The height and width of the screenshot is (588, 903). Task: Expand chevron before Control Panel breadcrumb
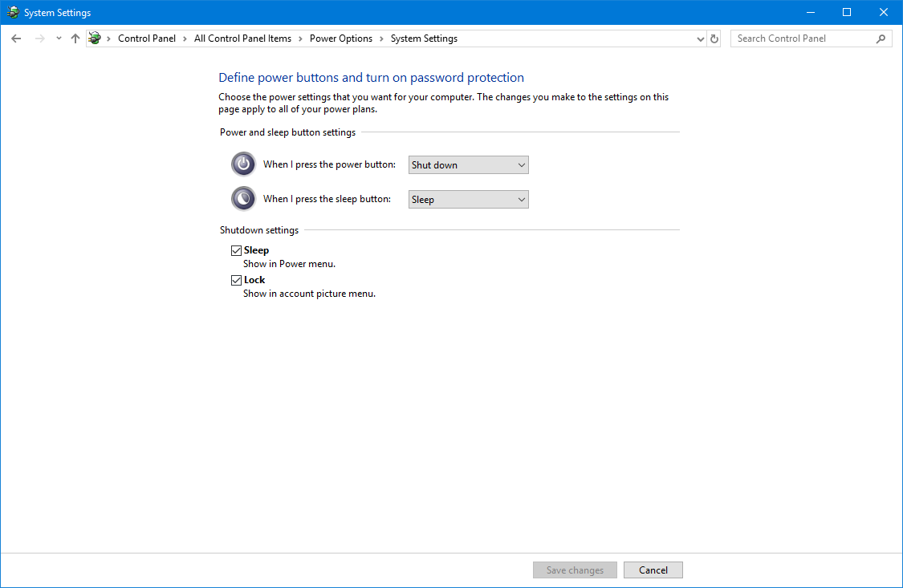point(108,39)
